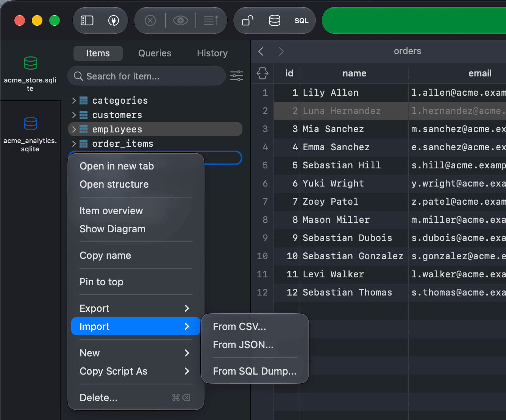Screen dimensions: 506x420
Task: Open the Export submenu
Action: (x=136, y=308)
